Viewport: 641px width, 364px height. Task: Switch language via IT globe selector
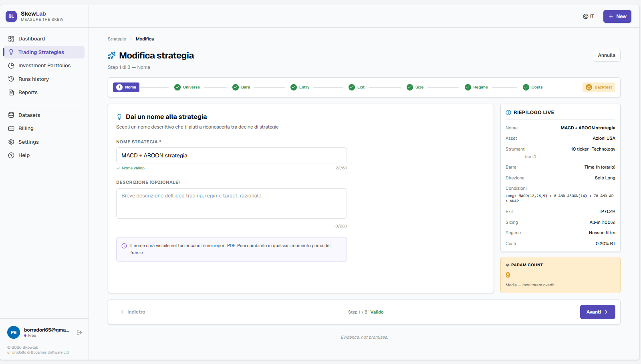click(x=589, y=16)
